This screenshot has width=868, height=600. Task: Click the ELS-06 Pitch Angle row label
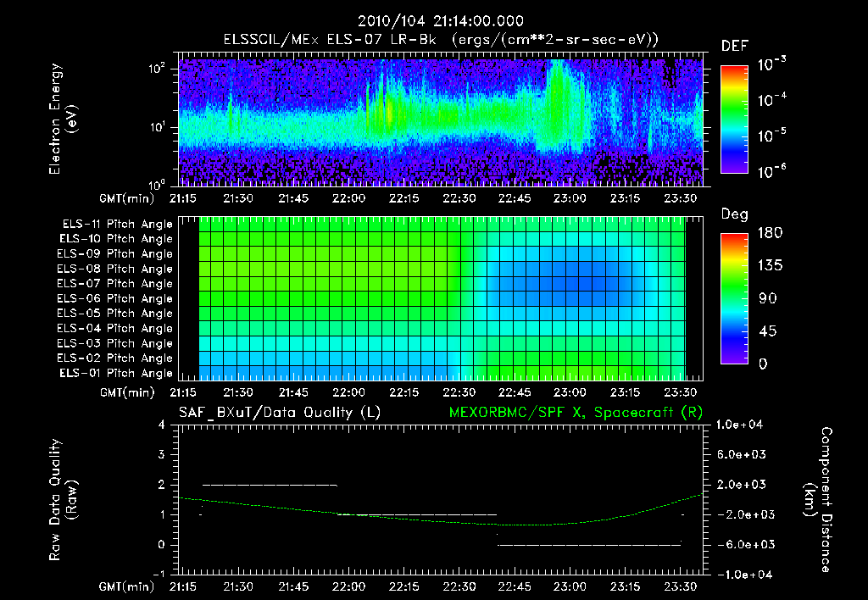(115, 299)
